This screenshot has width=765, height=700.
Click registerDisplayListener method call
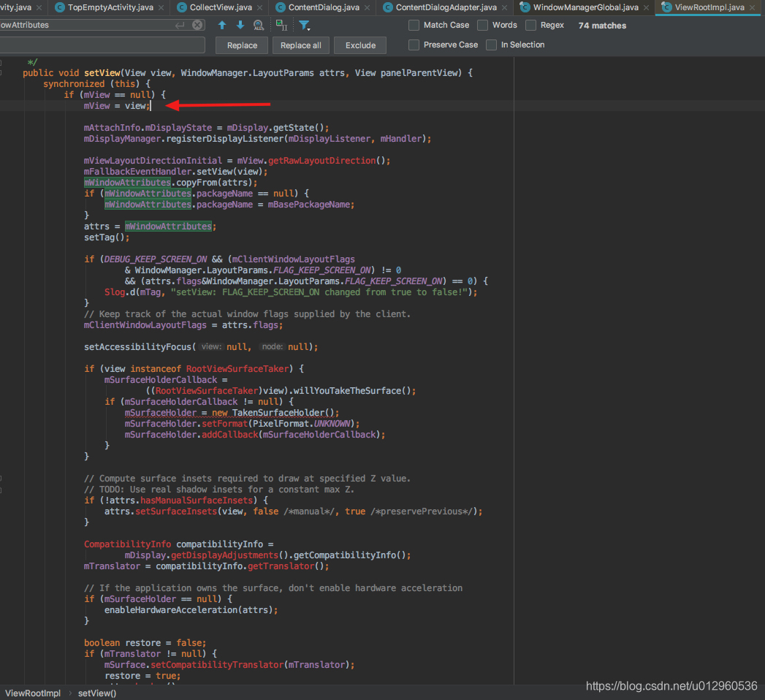(x=224, y=139)
